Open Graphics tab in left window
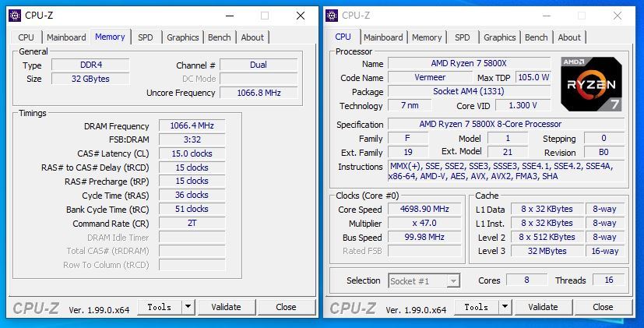Image resolution: width=644 pixels, height=328 pixels. pos(183,37)
